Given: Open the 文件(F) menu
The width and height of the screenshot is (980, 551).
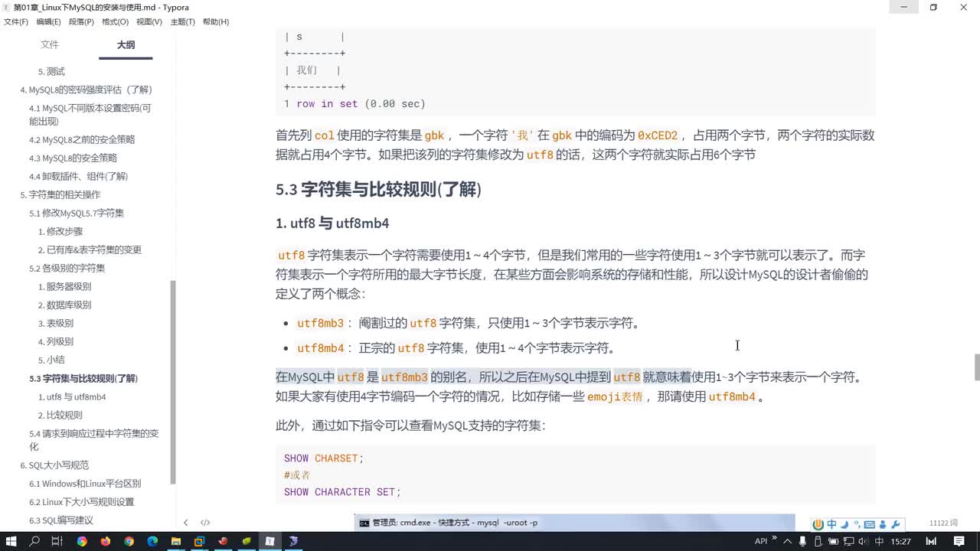Looking at the screenshot, I should click(16, 21).
